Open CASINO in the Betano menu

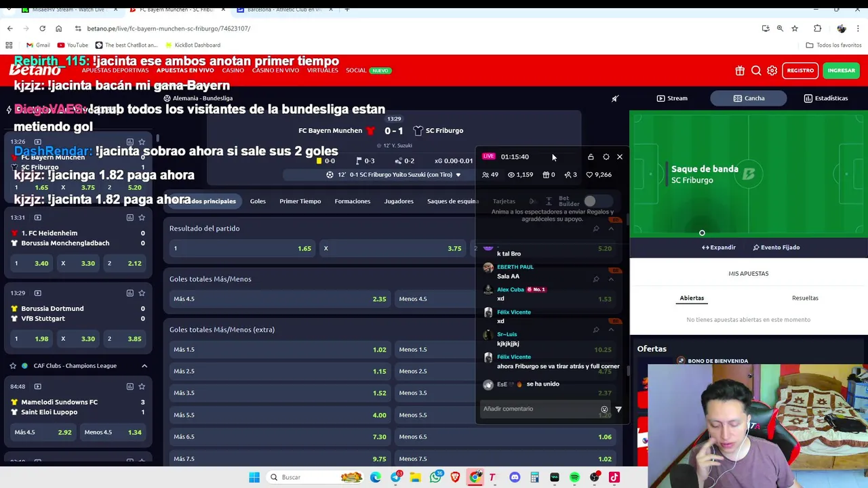(x=233, y=70)
